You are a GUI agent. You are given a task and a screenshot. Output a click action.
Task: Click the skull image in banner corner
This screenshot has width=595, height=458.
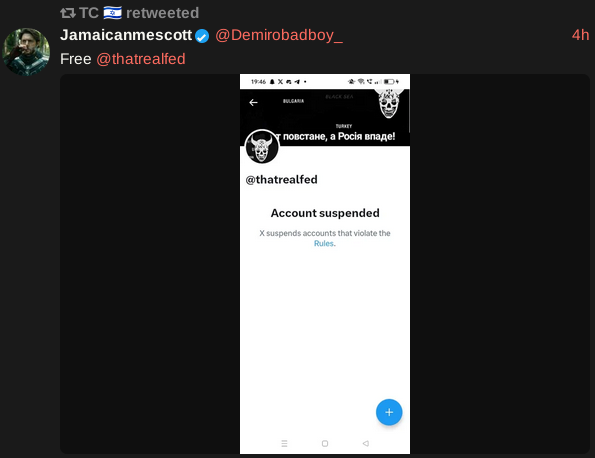tap(389, 103)
